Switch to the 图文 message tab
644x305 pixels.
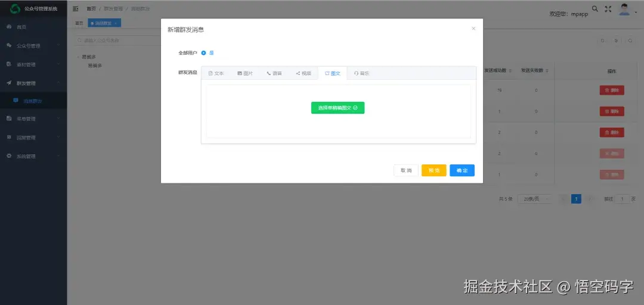333,73
